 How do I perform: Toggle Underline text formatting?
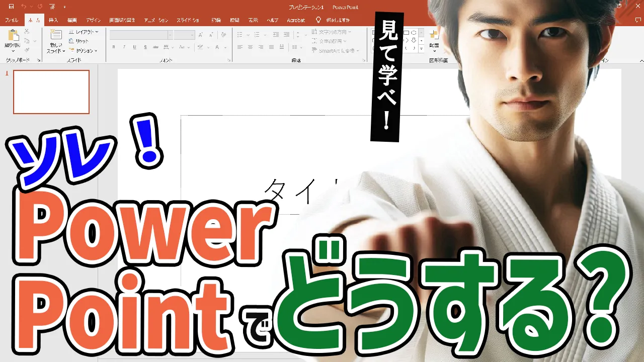point(134,47)
